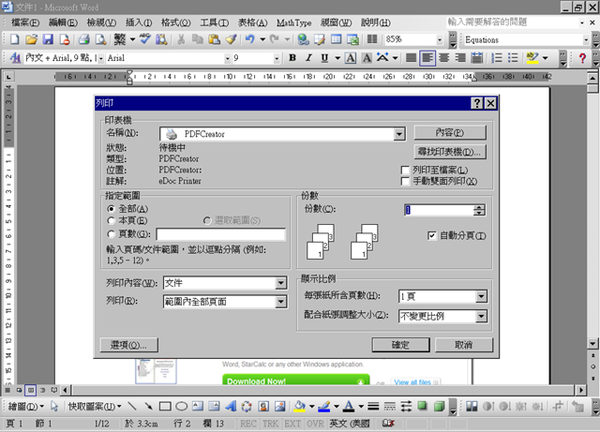Click the vertical scrollbar down arrow

[592, 343]
